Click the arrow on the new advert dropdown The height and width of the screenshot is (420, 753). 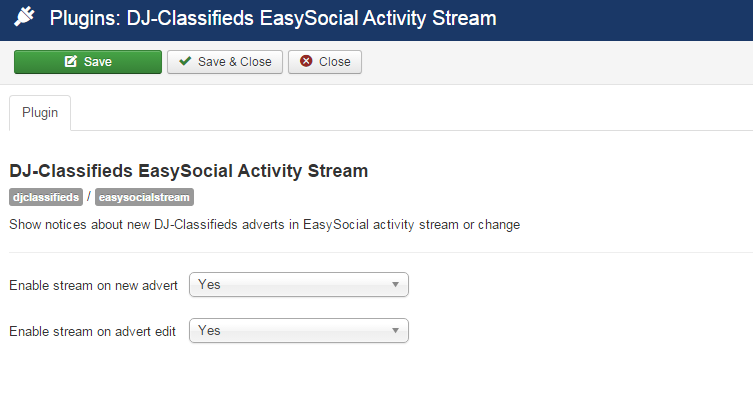tap(396, 285)
